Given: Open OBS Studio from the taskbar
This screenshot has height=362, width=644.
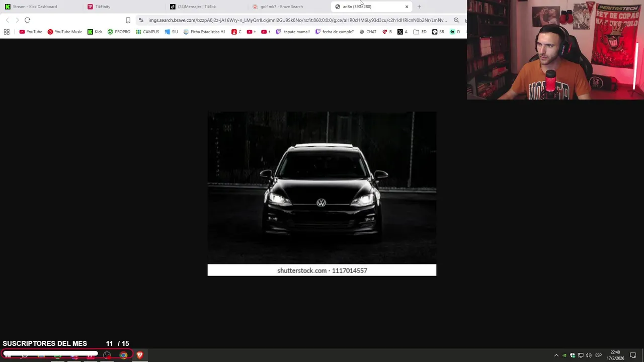Looking at the screenshot, I should [107, 355].
